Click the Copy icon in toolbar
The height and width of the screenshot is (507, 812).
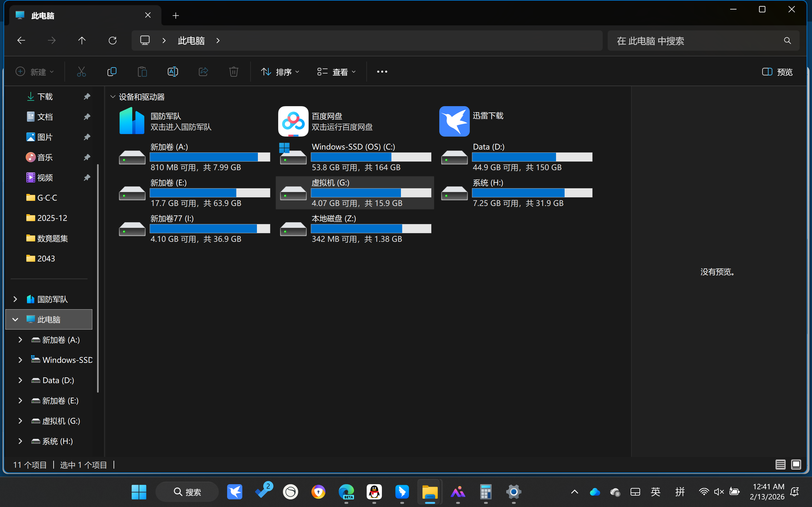[x=112, y=72]
